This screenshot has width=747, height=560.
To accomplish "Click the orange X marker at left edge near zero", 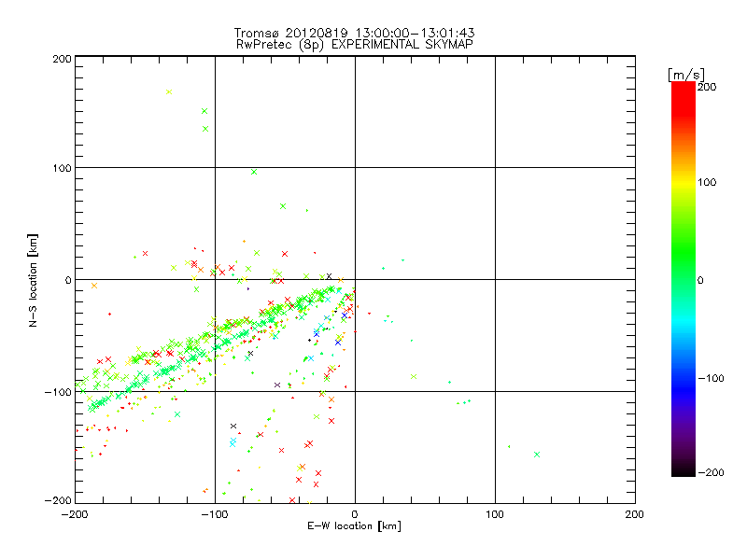I will (x=94, y=286).
